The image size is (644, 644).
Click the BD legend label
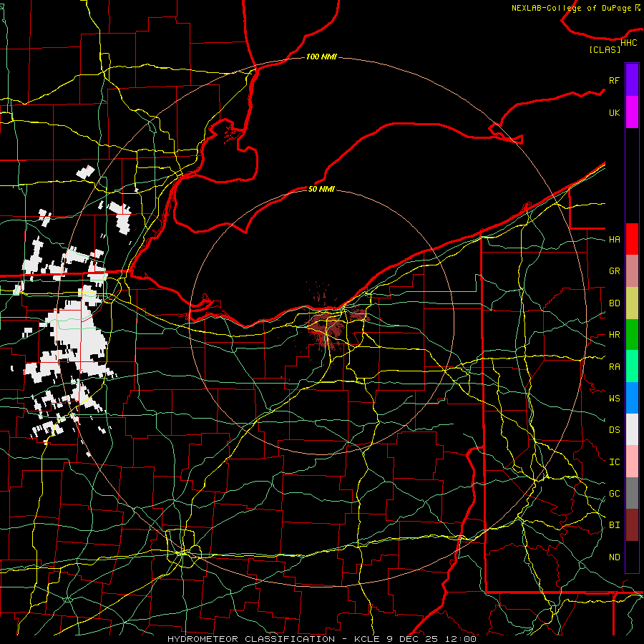coord(614,303)
